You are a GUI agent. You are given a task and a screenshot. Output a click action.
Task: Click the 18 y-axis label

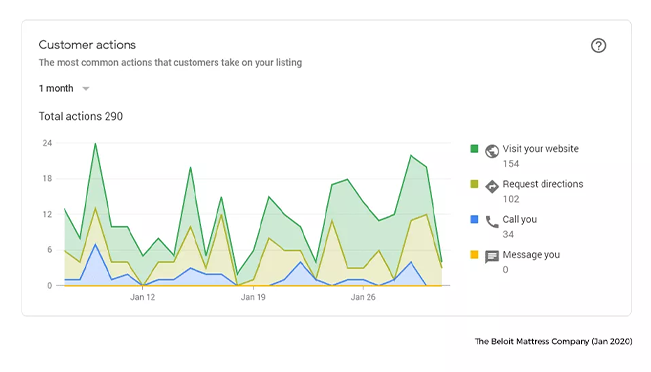[x=47, y=179]
